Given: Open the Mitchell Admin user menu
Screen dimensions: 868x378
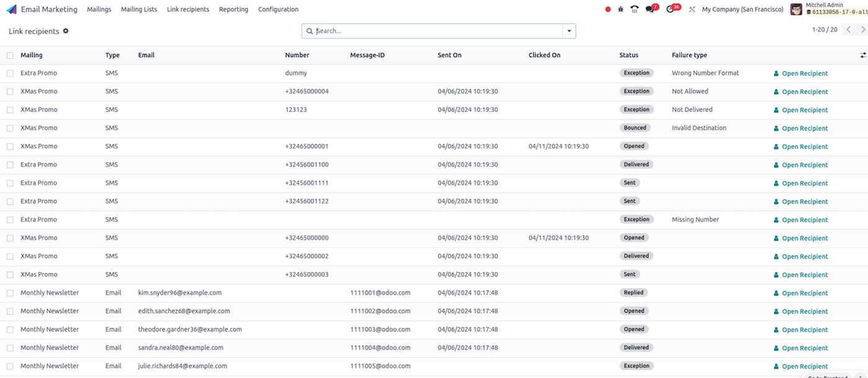Looking at the screenshot, I should [829, 9].
